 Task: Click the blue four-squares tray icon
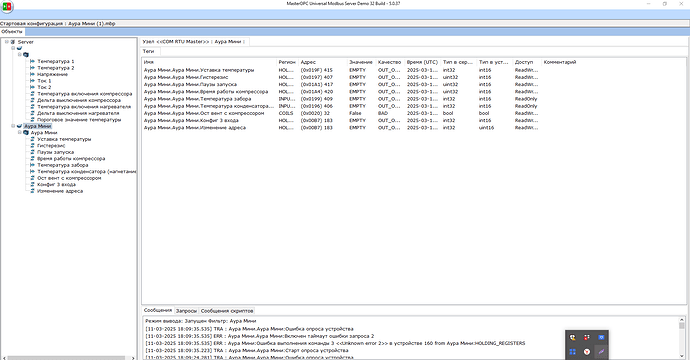pyautogui.click(x=573, y=352)
